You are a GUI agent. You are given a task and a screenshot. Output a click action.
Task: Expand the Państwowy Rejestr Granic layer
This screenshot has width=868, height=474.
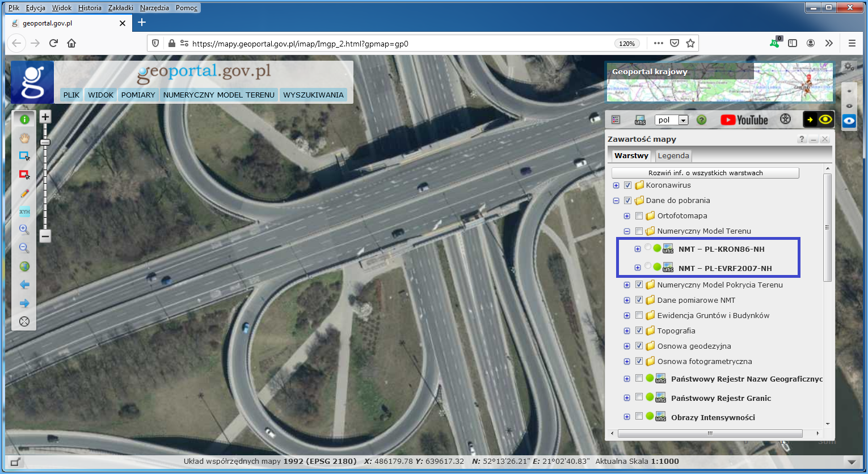coord(627,398)
